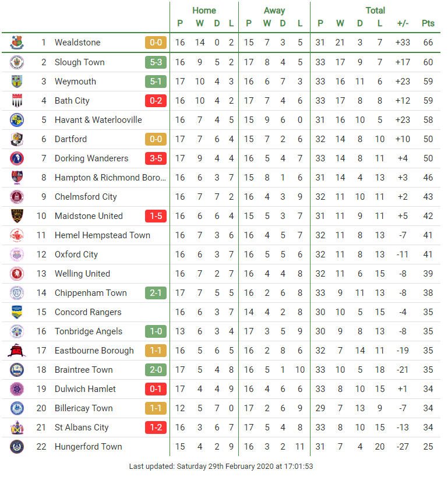
Task: Click the Slough Town club badge
Action: [x=17, y=62]
